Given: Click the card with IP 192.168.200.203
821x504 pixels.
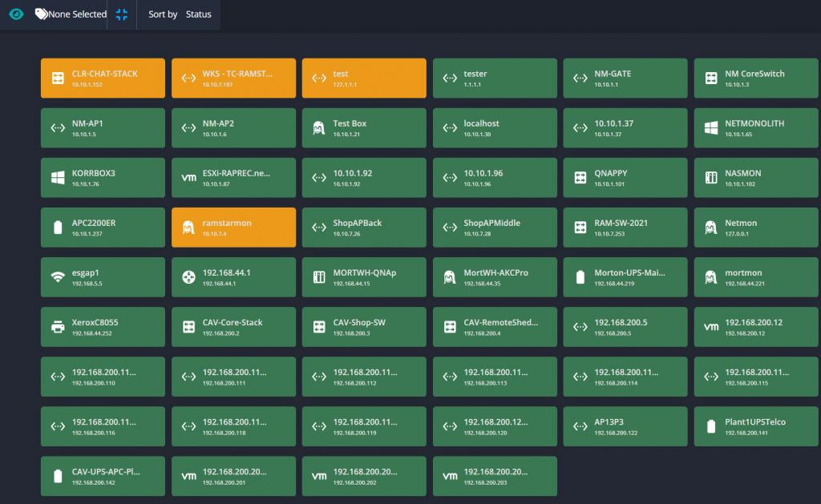Looking at the screenshot, I should pos(495,476).
